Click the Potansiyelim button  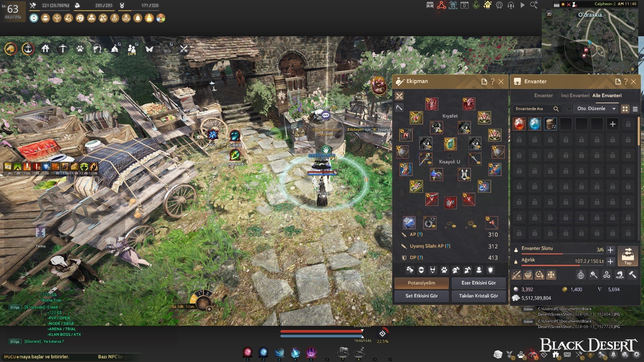coord(421,283)
